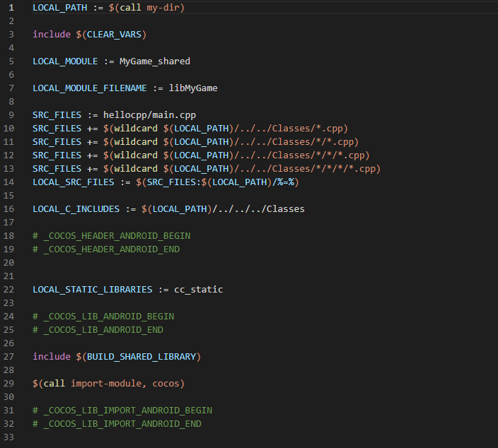Click line number 14 in the gutter
498x448 pixels.
click(x=9, y=182)
